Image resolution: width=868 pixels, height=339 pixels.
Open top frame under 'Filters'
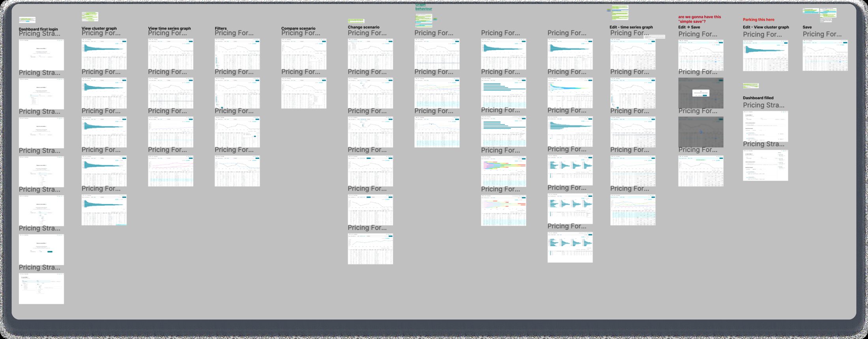point(237,54)
